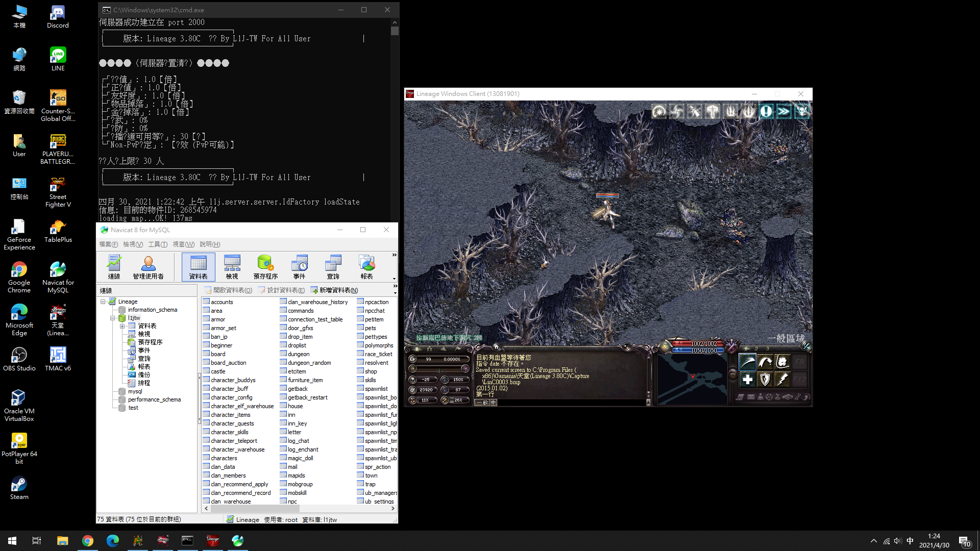
Task: Select the accounts table
Action: 217,302
